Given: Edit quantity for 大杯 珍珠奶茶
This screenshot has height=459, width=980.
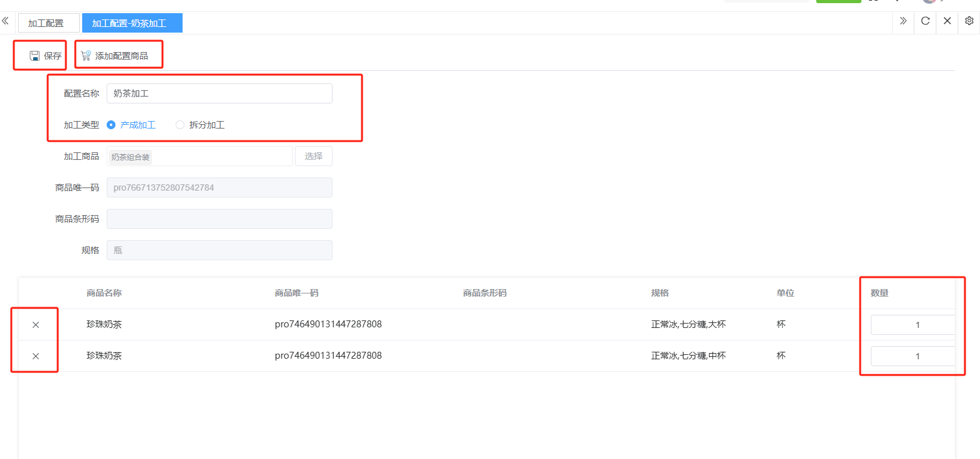Looking at the screenshot, I should pos(913,325).
